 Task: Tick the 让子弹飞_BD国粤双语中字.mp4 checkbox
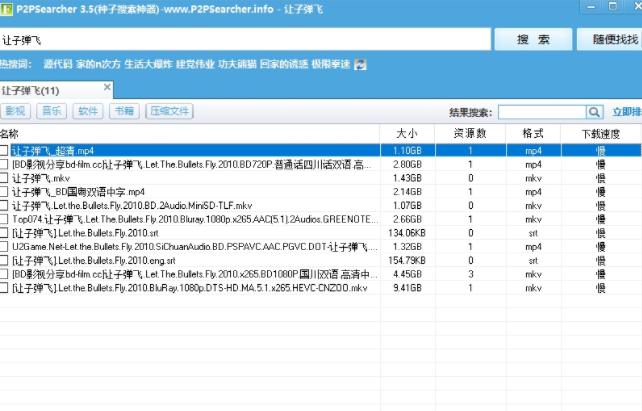(4, 192)
